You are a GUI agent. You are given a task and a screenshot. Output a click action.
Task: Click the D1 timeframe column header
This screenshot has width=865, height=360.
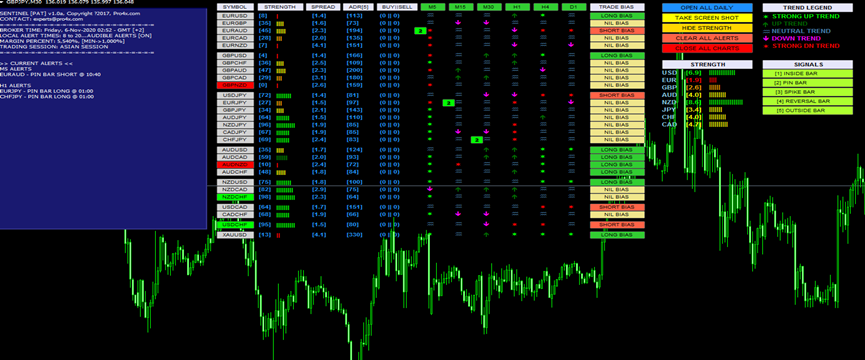(573, 7)
